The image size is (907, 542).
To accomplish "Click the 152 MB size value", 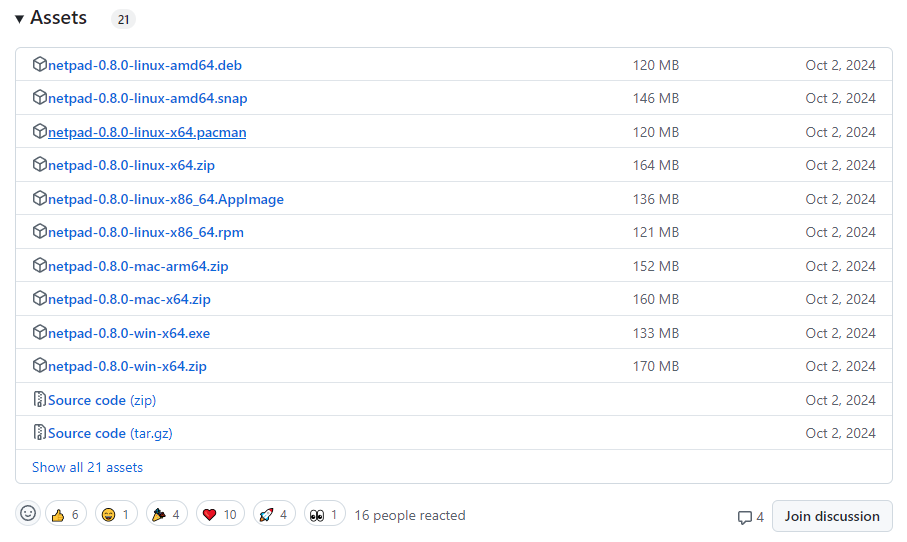I will 655,267.
